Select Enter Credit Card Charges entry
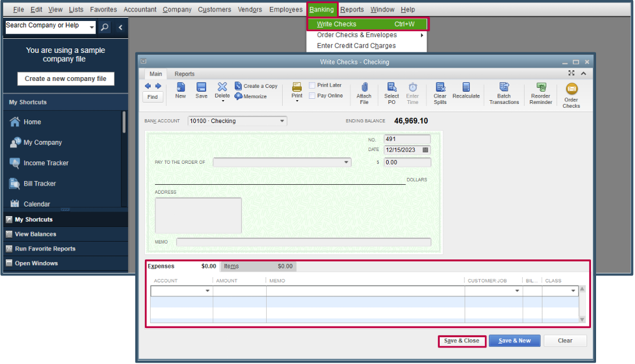Viewport: 635px width, 364px height. pyautogui.click(x=356, y=46)
